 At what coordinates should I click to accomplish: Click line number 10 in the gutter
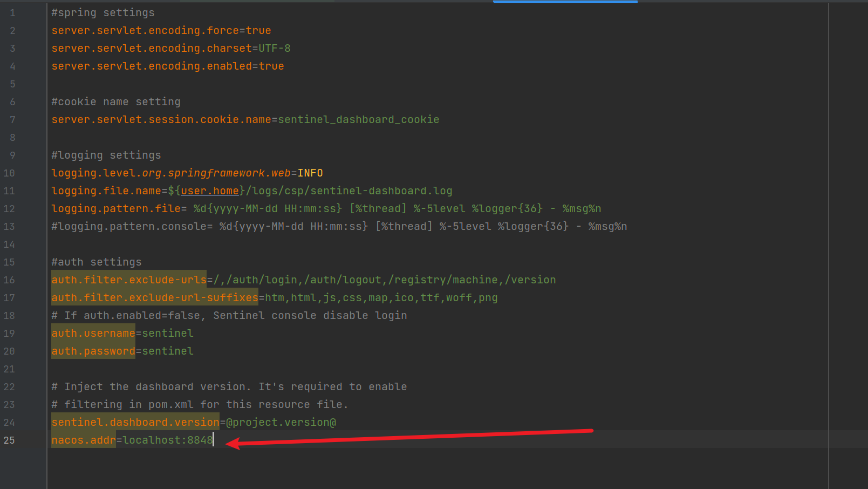[x=9, y=173]
